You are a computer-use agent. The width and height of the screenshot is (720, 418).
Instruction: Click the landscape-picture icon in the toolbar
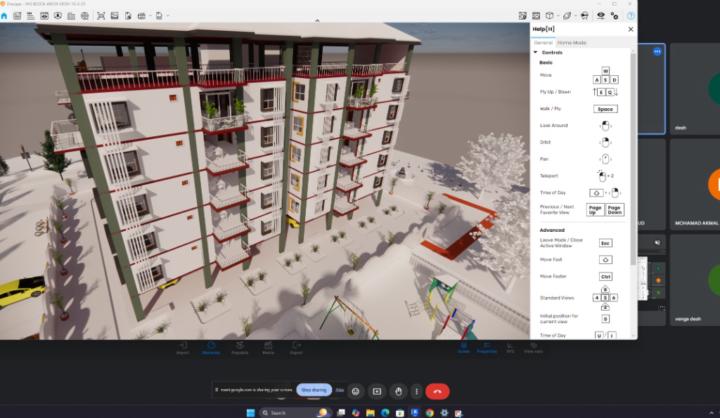114,16
